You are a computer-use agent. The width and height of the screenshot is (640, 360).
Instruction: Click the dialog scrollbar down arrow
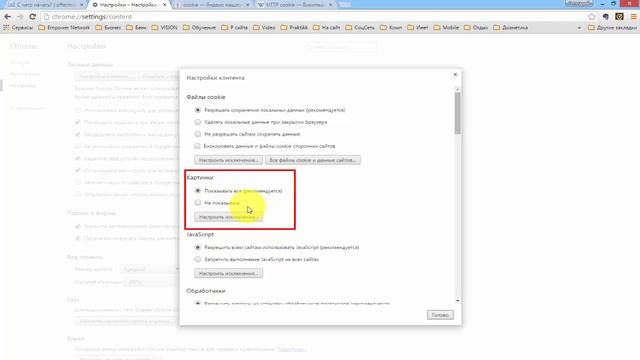tap(458, 300)
